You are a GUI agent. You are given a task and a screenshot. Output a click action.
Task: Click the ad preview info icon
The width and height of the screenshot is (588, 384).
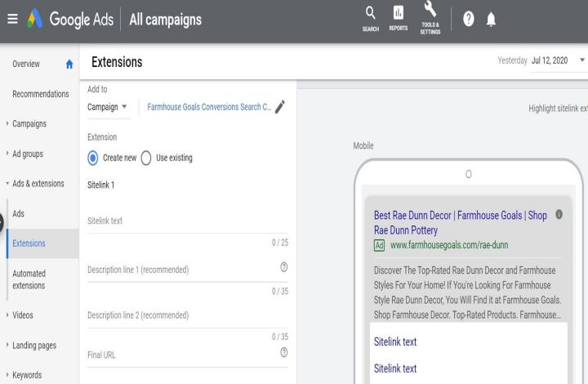[559, 214]
